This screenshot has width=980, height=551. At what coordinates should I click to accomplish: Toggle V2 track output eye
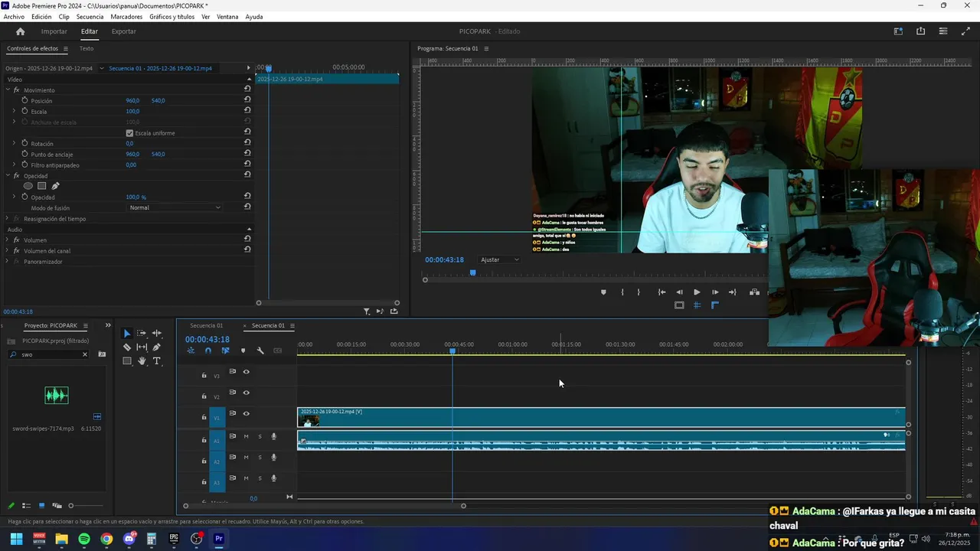tap(247, 393)
